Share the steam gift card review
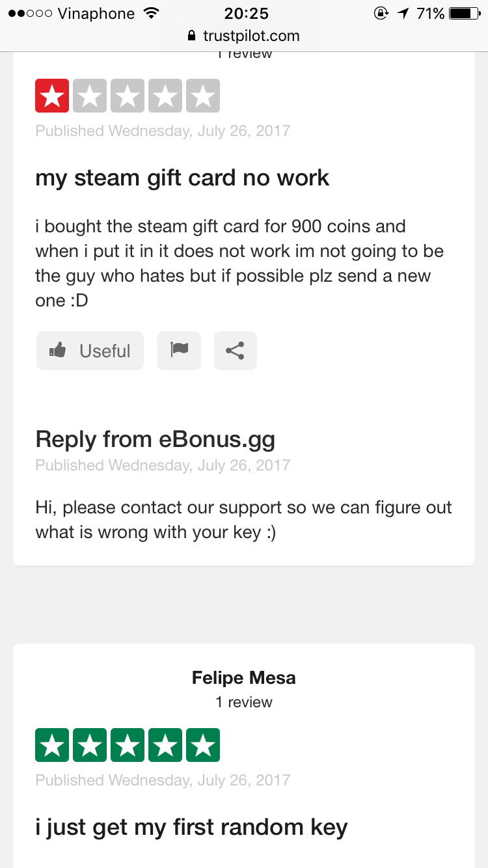Screen dimensions: 488x868 point(235,351)
